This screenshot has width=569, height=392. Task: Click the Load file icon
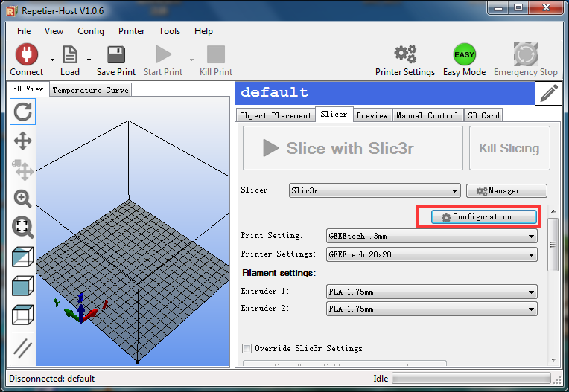coord(69,55)
